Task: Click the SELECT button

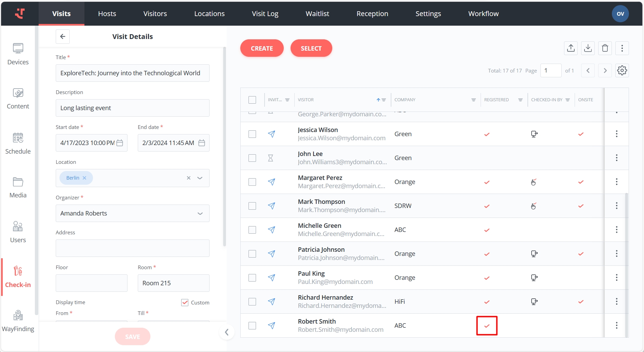Action: tap(311, 48)
